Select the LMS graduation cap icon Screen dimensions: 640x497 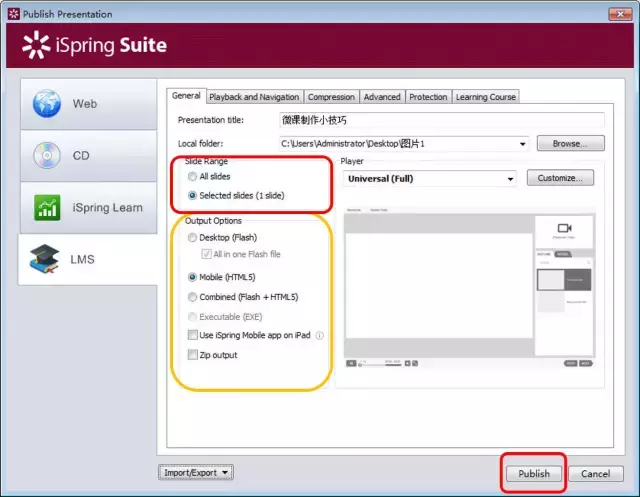tap(44, 259)
